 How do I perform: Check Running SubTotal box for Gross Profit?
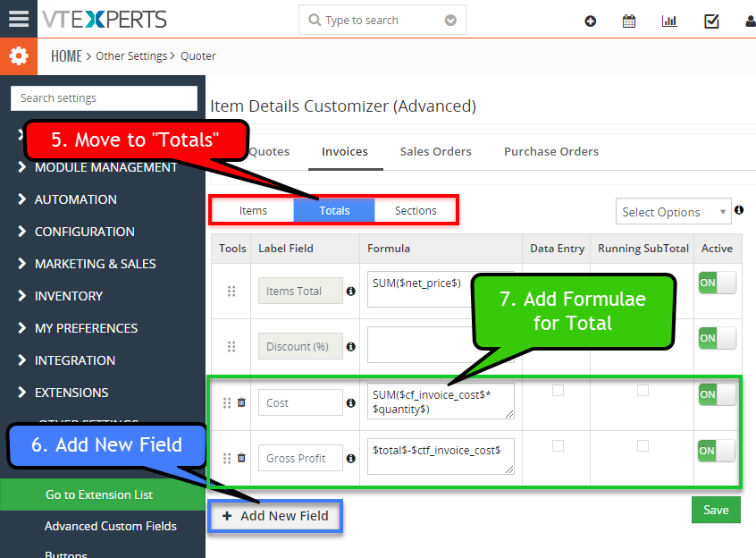point(643,445)
